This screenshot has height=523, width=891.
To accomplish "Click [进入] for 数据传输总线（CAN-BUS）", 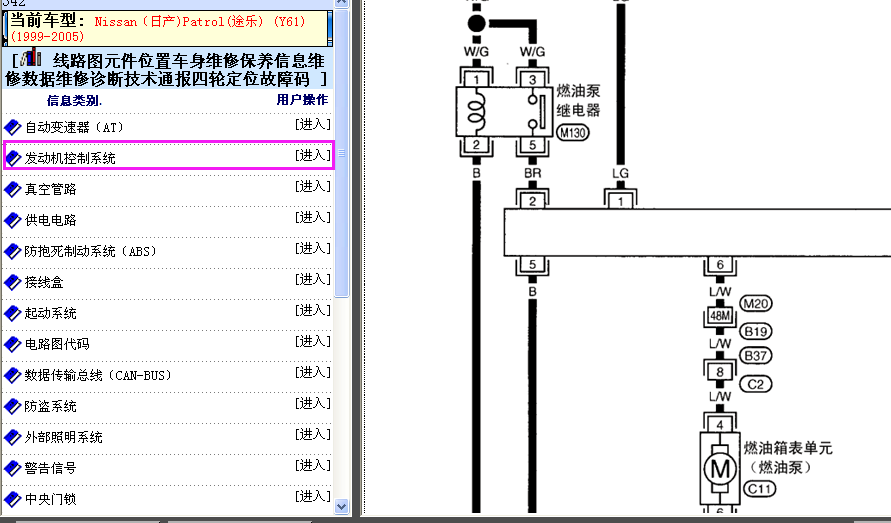I will pos(313,372).
